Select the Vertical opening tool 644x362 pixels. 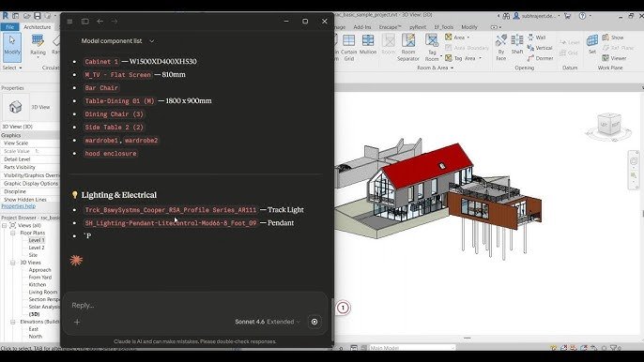click(540, 48)
